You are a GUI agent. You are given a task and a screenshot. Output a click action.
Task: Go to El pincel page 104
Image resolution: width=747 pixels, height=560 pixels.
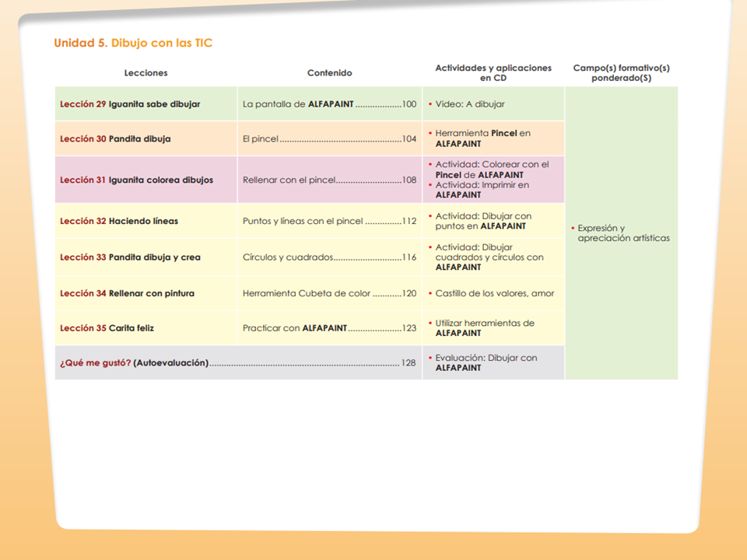pos(330,138)
